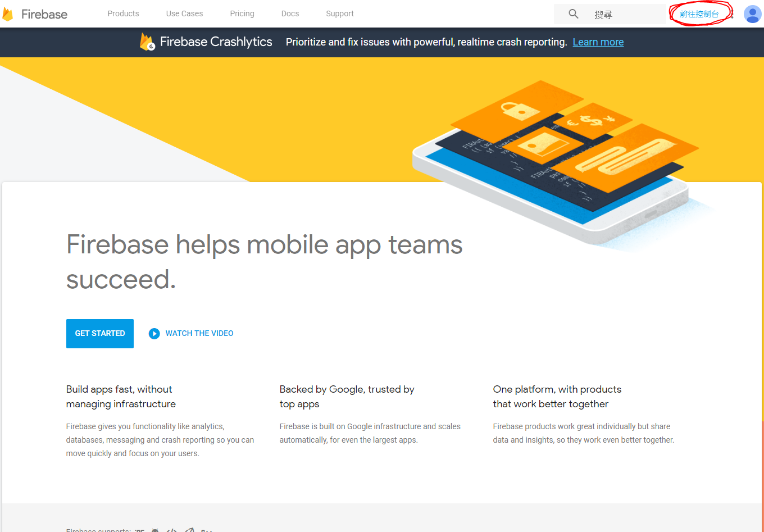The image size is (764, 532).
Task: Click the play icon beside Watch the Video
Action: tap(154, 334)
